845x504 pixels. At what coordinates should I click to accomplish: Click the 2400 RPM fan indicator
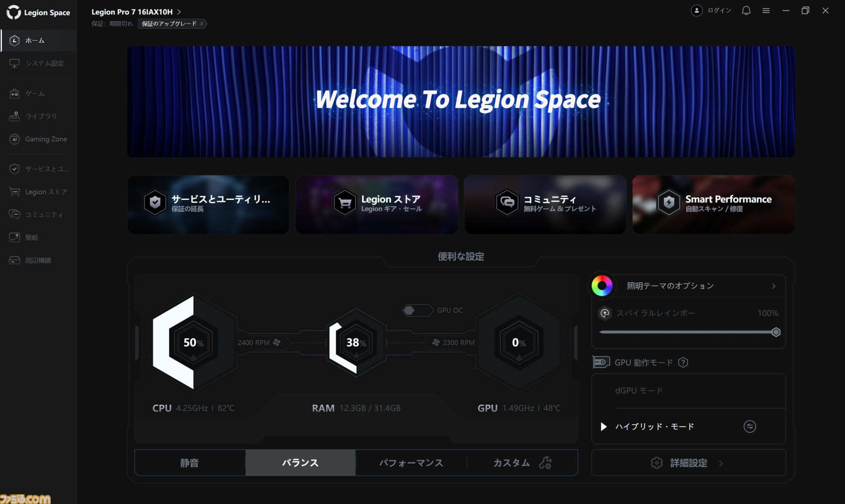click(259, 343)
